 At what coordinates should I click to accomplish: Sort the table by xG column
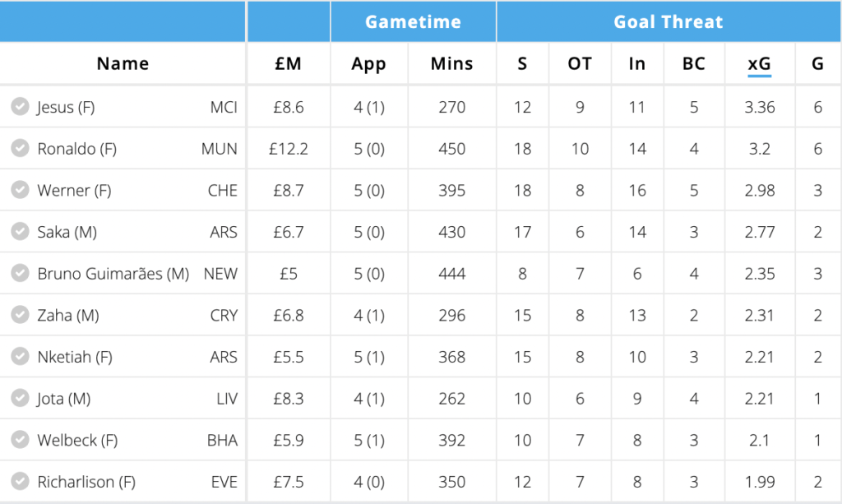click(759, 62)
